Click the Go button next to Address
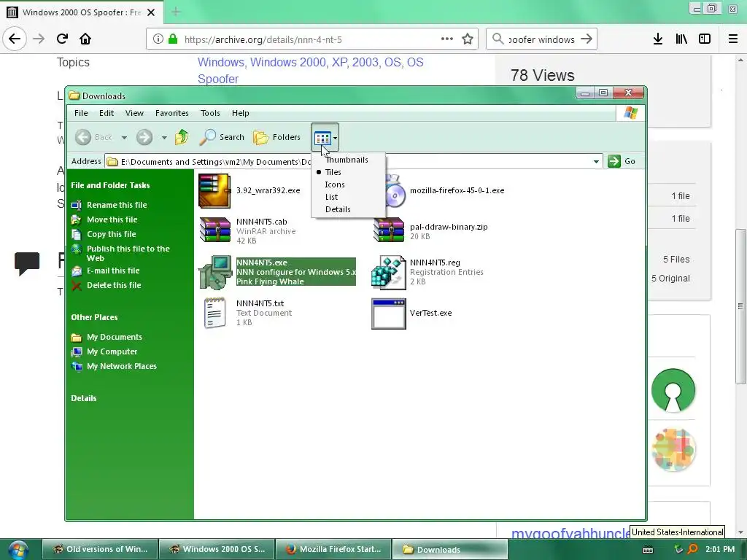Screen dimensions: 747x560 pos(622,161)
